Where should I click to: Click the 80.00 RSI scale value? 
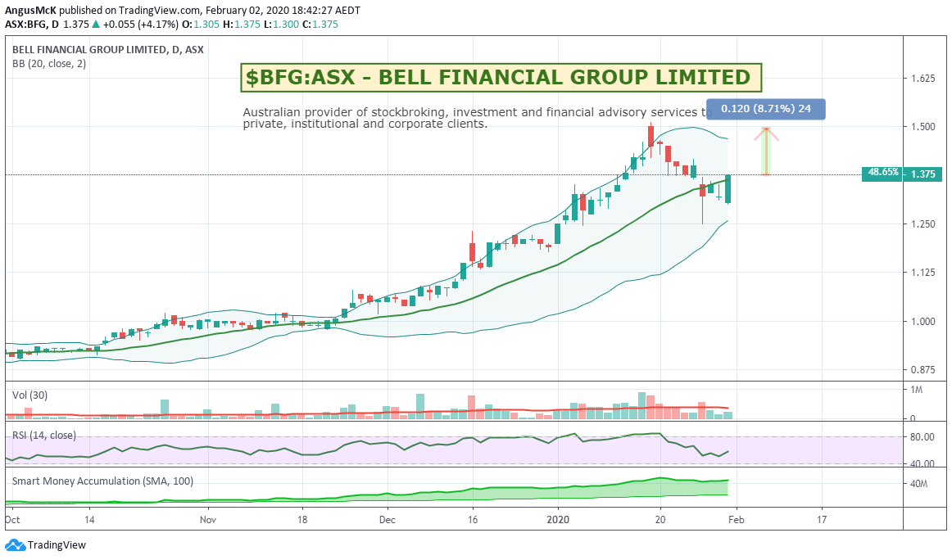(x=923, y=437)
